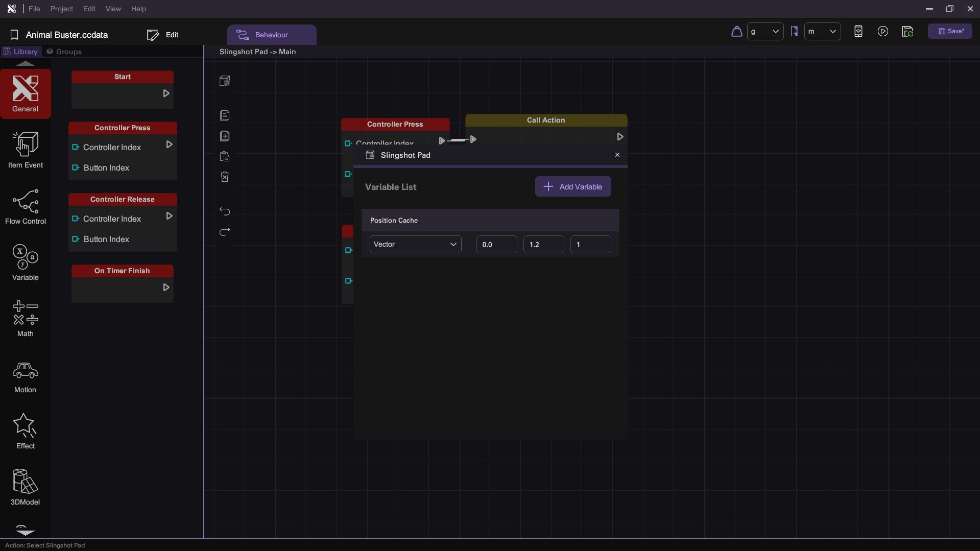Open the 3DModel library category
This screenshot has height=551, width=980.
25,487
